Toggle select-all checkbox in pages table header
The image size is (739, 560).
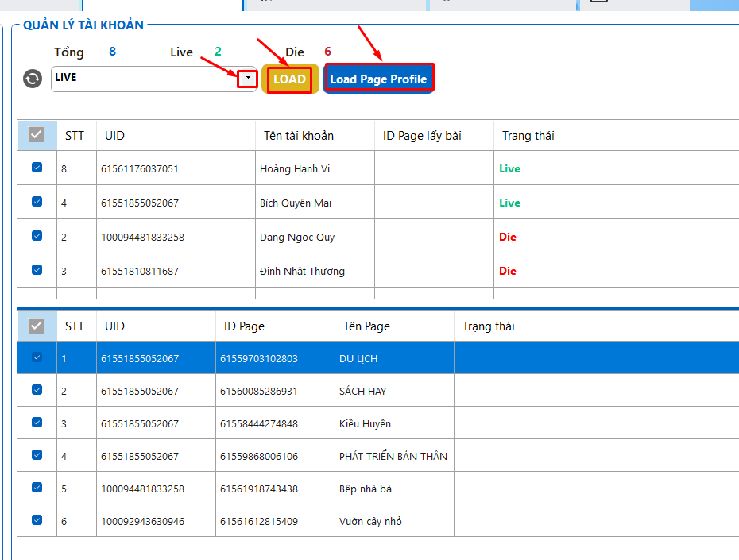(x=37, y=326)
